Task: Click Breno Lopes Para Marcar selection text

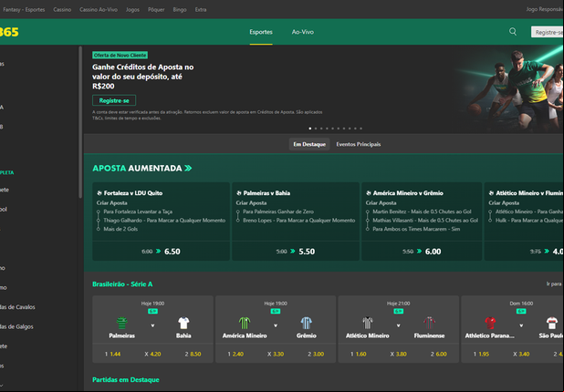Action: [x=299, y=221]
